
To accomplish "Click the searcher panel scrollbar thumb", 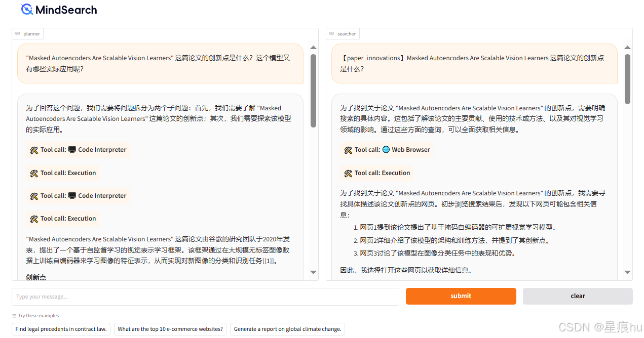I will click(x=628, y=79).
